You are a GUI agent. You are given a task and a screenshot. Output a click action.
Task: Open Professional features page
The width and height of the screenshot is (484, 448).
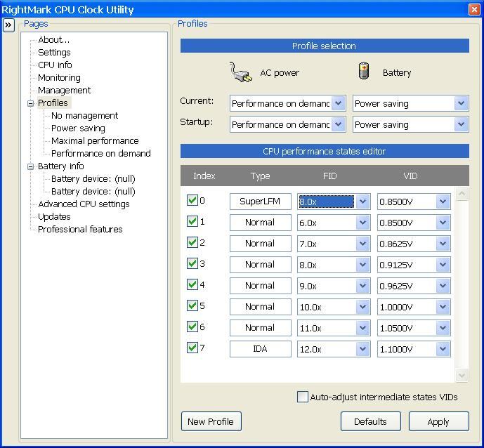[80, 229]
